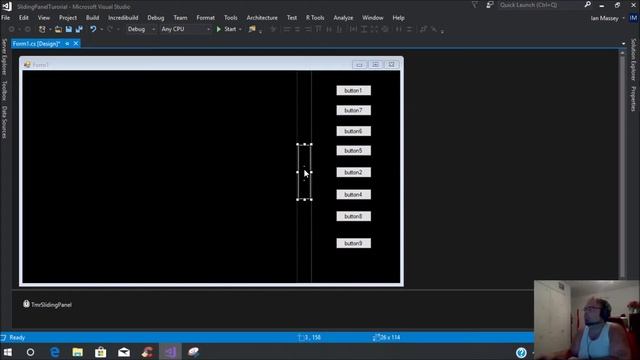The image size is (640, 360).
Task: Click the New Project toolbar icon
Action: [x=42, y=29]
